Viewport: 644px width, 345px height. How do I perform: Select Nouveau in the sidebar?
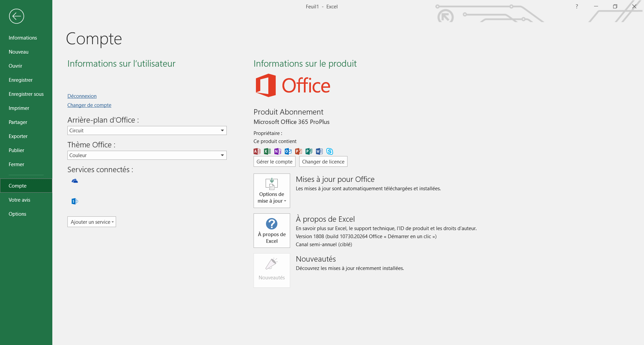point(26,52)
